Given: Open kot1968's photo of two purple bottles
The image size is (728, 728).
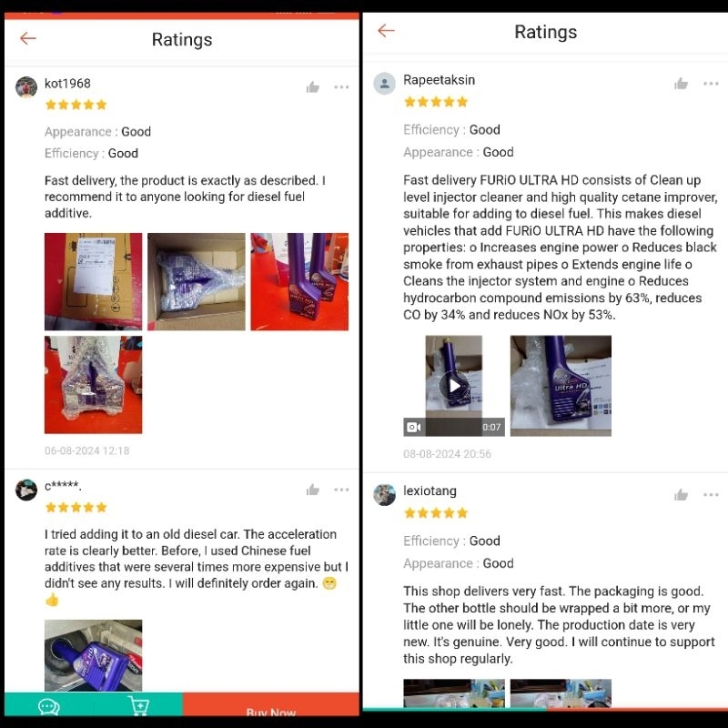Looking at the screenshot, I should 299,282.
